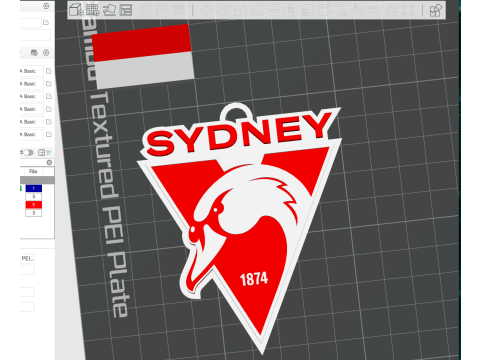Click the Arrange all objects icon
480x360 pixels.
(x=126, y=10)
